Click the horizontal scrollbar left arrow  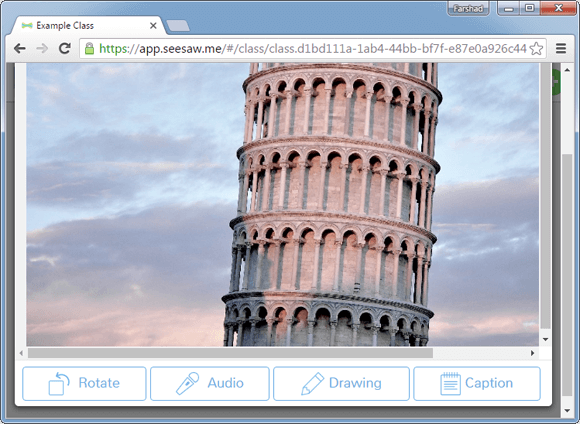pos(21,353)
